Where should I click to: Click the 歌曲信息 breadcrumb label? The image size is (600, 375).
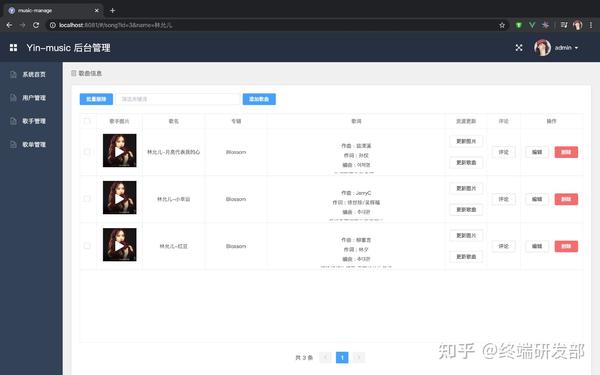coord(90,73)
